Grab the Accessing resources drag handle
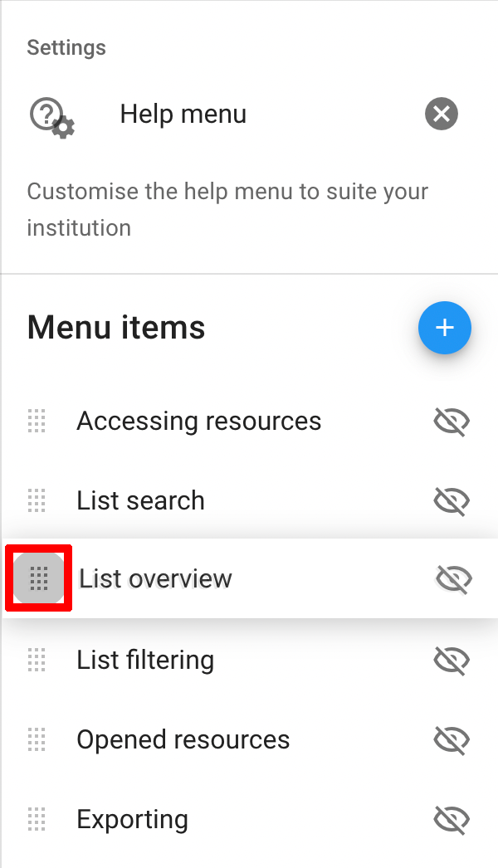Image resolution: width=498 pixels, height=868 pixels. point(37,422)
